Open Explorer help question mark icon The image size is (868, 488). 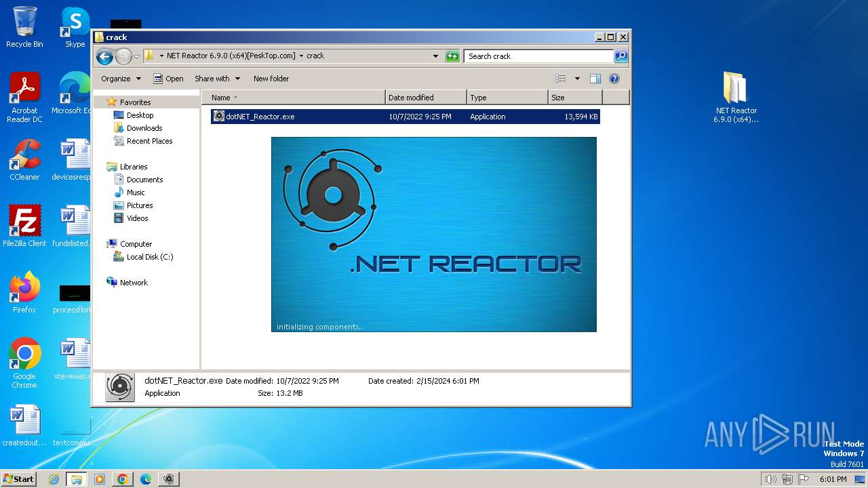(614, 79)
